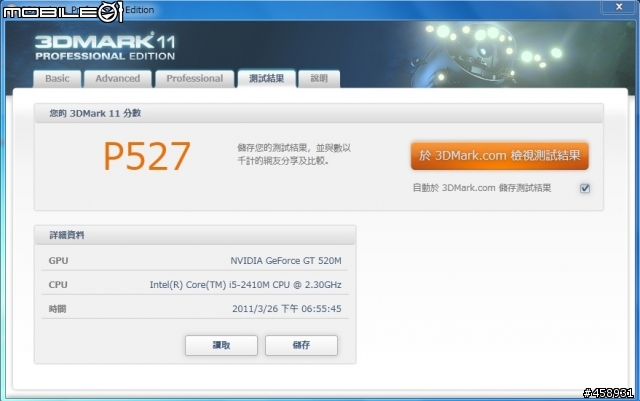This screenshot has width=640, height=401.
Task: Select the 2011/3/26 timestamp value
Action: pyautogui.click(x=287, y=309)
